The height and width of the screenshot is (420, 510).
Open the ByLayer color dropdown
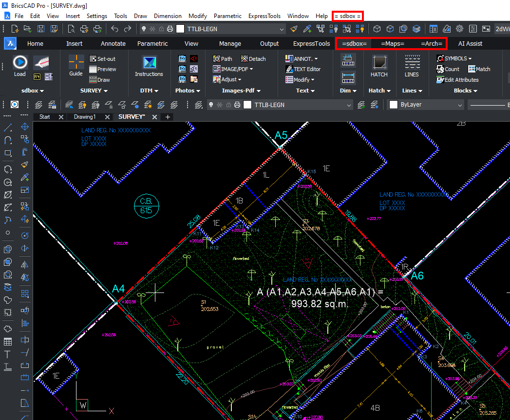(x=460, y=105)
